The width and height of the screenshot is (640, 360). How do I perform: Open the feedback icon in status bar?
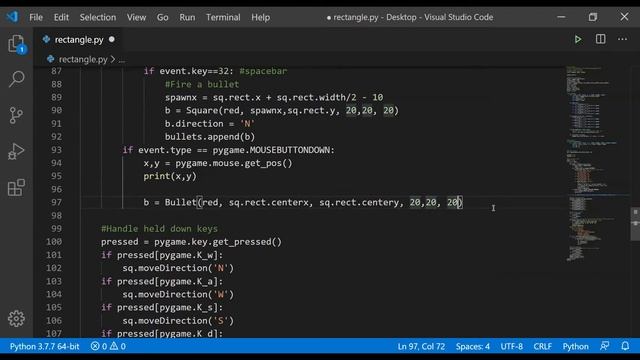(604, 346)
